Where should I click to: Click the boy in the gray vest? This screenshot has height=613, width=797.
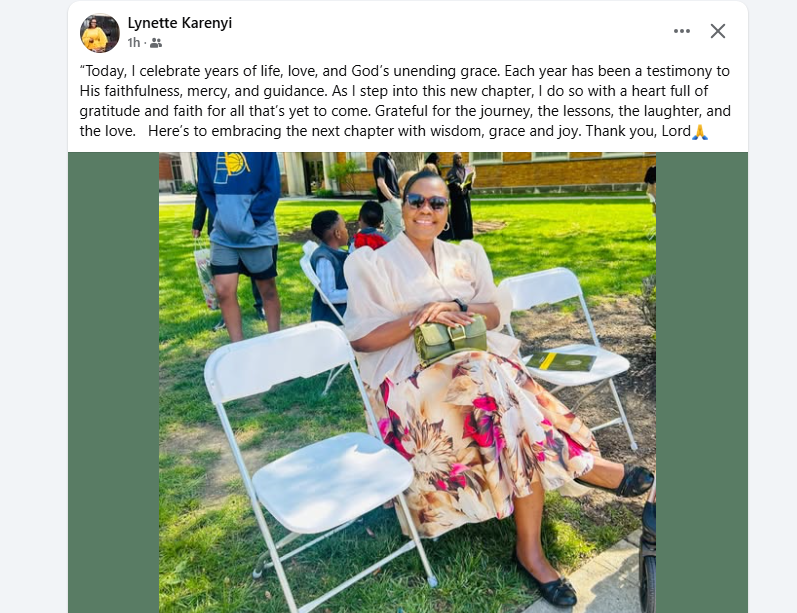(328, 267)
